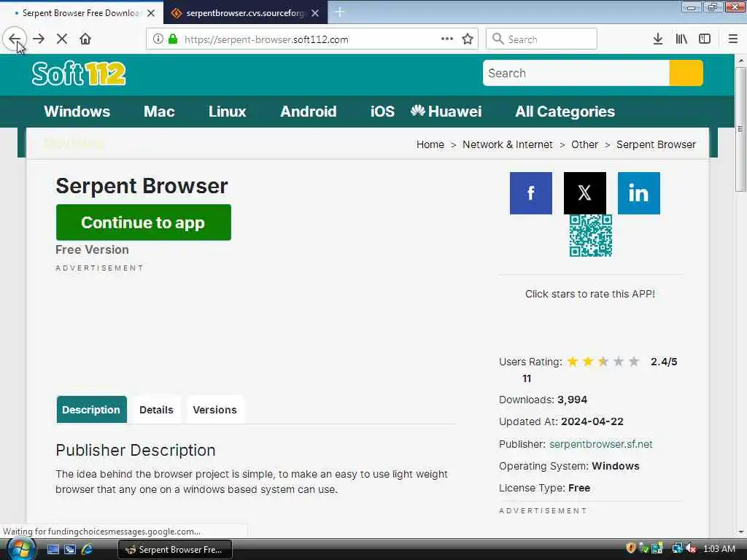747x560 pixels.
Task: Open the downloads arrow panel
Action: click(658, 39)
